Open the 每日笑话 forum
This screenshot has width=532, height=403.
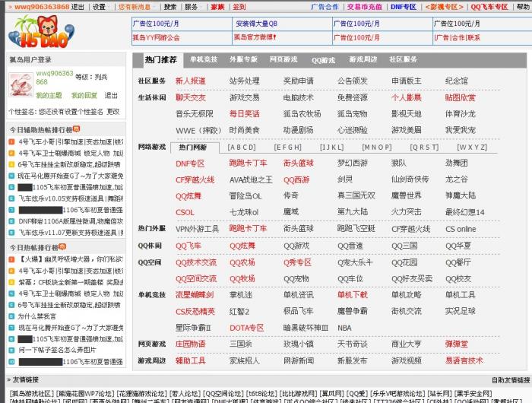click(x=244, y=114)
